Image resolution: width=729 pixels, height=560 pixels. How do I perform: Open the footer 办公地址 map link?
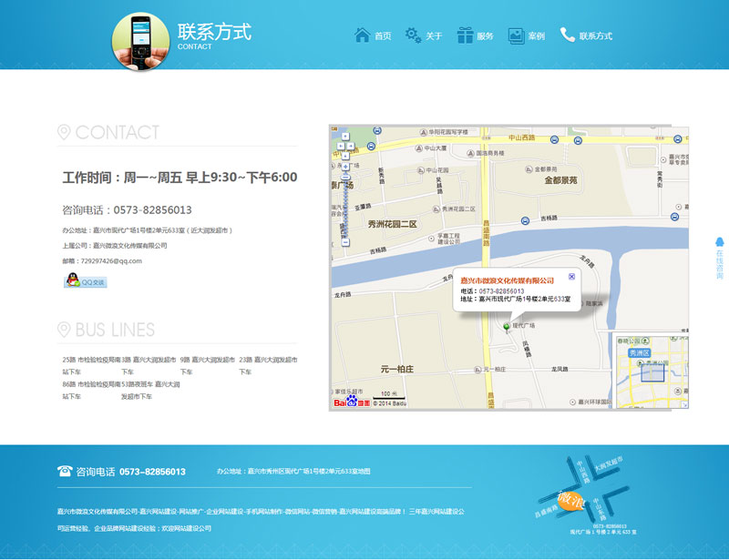coord(293,472)
